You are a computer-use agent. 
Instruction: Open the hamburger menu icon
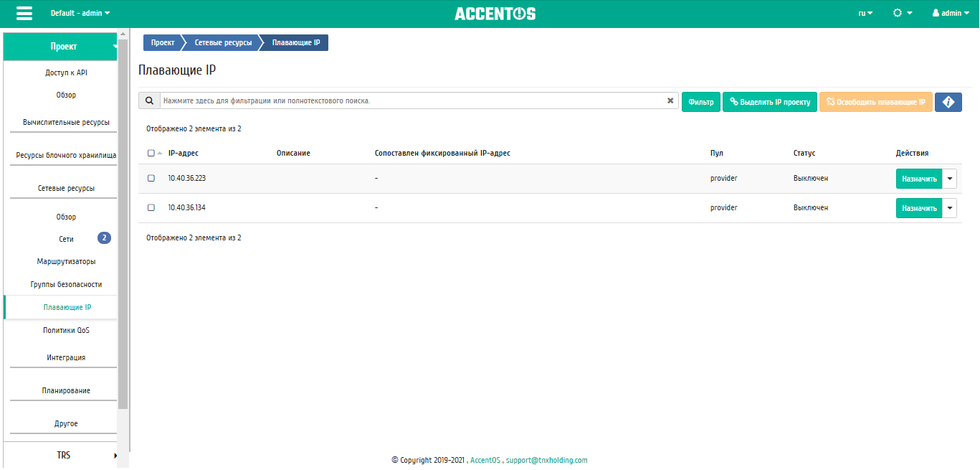(x=24, y=14)
